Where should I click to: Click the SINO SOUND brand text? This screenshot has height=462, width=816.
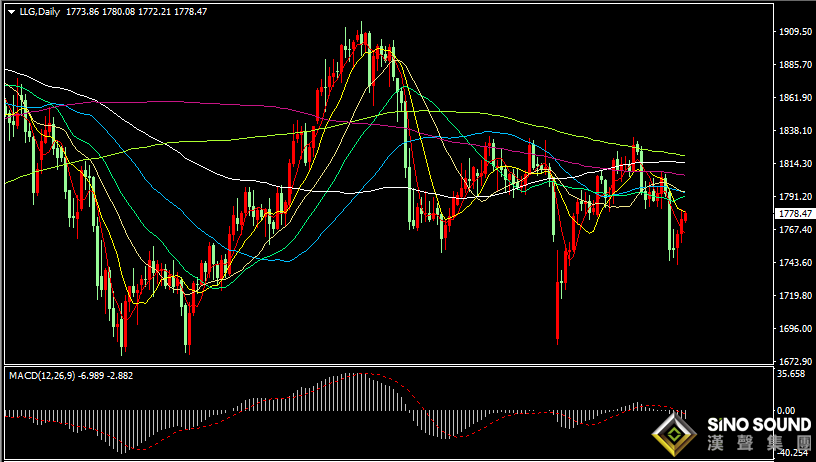pos(759,425)
